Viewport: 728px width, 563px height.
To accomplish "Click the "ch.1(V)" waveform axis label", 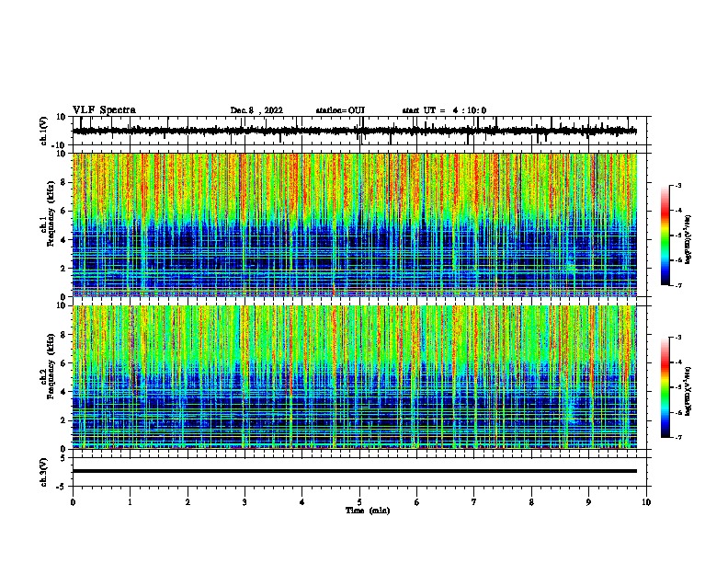I will click(x=44, y=131).
